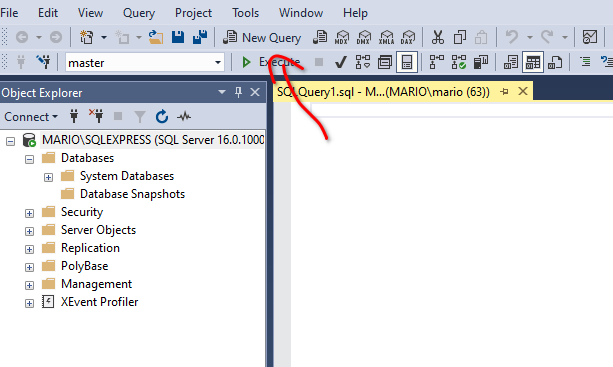613x367 pixels.
Task: Click the XMLA query icon
Action: (x=386, y=38)
